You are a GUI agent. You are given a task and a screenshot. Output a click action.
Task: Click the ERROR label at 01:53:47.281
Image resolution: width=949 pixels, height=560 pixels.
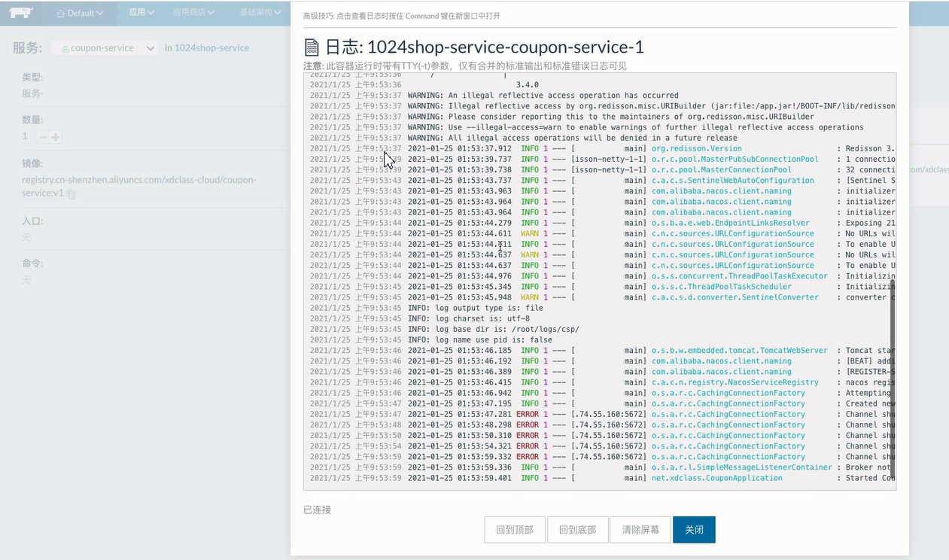coord(527,414)
